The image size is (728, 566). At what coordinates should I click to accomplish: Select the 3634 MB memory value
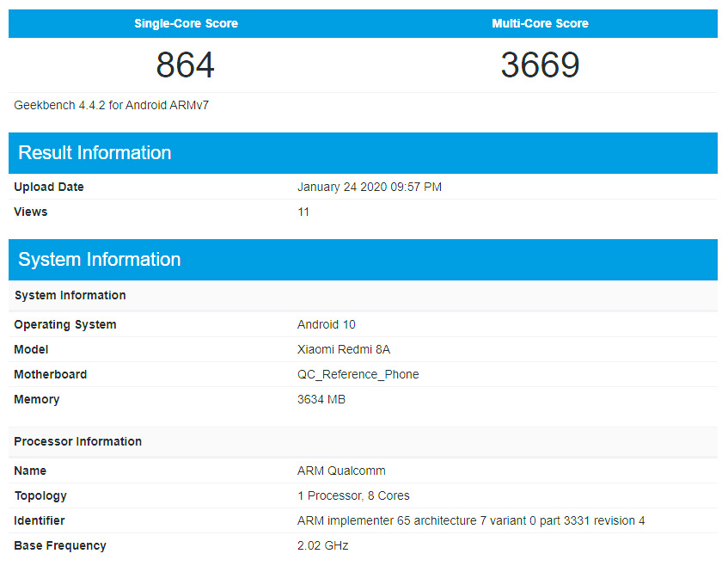point(321,400)
